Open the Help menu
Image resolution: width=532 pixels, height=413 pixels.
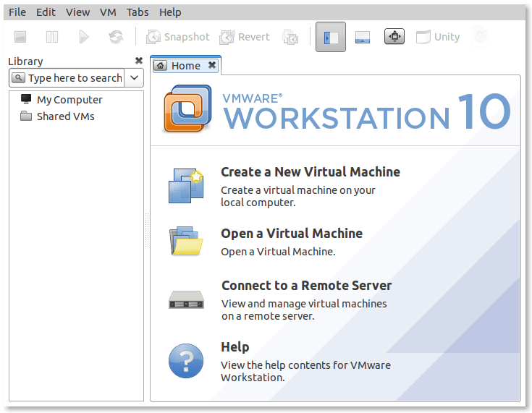pyautogui.click(x=170, y=12)
